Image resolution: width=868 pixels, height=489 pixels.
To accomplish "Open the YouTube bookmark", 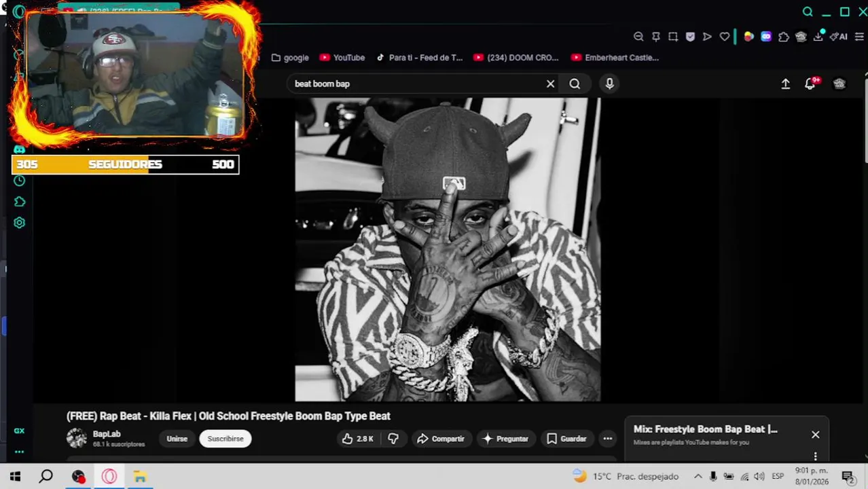I will 342,58.
